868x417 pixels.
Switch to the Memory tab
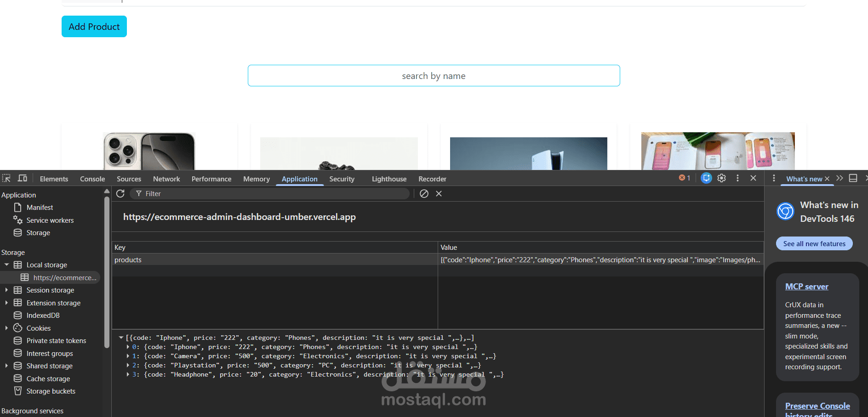pos(257,179)
